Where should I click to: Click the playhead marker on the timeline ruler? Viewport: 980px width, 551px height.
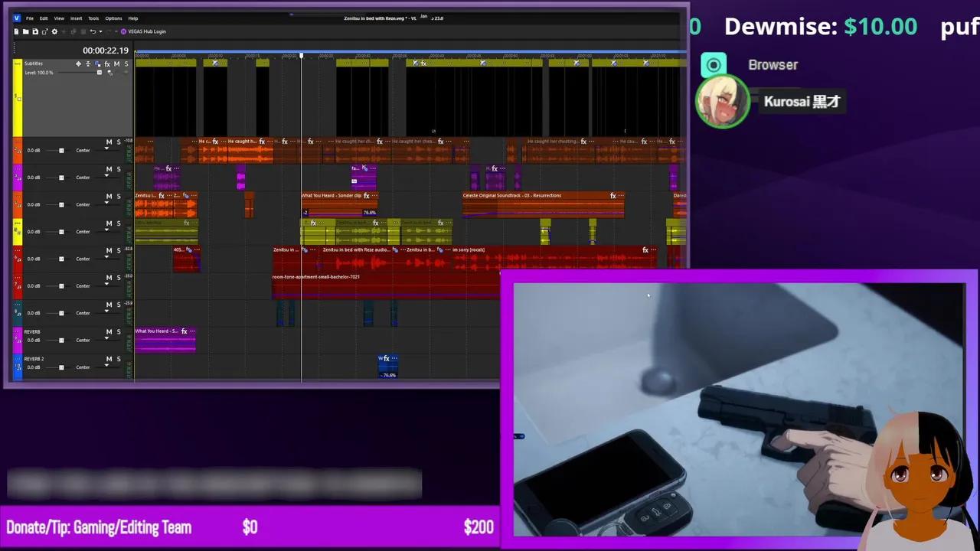pyautogui.click(x=302, y=55)
